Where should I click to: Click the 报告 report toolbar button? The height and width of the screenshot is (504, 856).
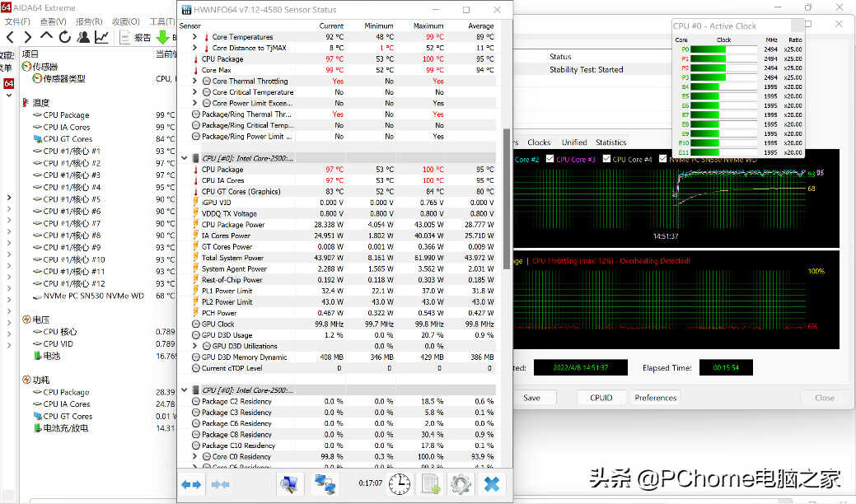tap(135, 37)
